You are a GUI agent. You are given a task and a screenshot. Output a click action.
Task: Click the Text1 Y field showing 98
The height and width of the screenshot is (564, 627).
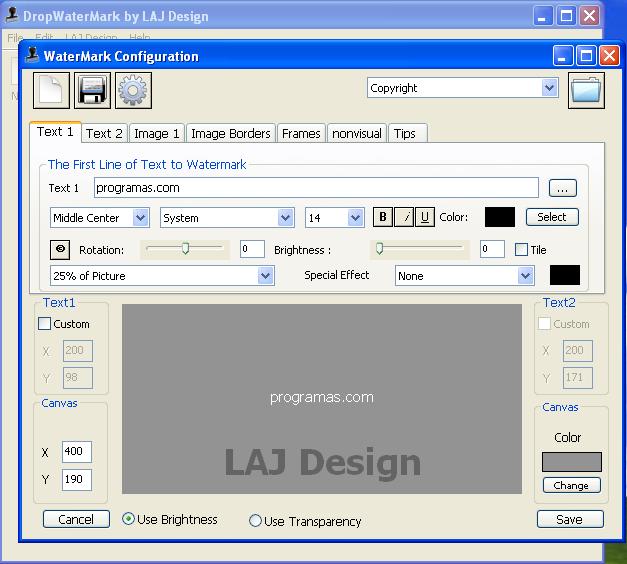click(78, 378)
